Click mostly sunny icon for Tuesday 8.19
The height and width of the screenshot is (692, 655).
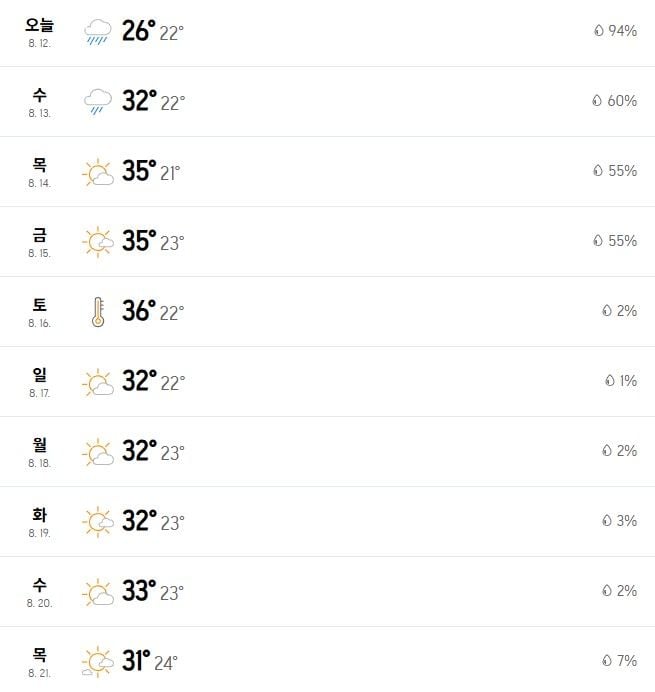tap(98, 522)
